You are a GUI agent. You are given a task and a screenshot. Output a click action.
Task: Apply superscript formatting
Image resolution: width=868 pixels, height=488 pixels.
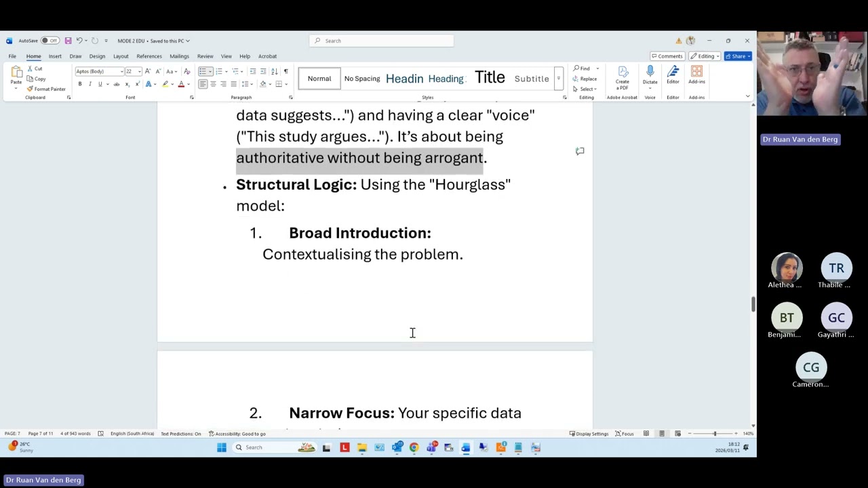point(136,84)
